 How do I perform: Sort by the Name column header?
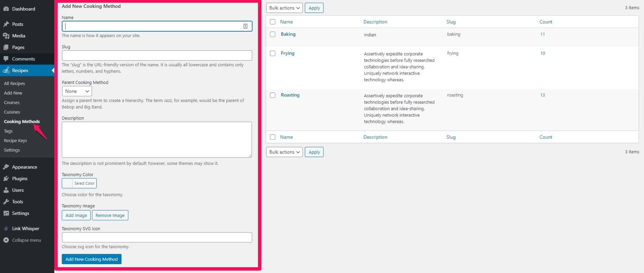click(x=287, y=22)
